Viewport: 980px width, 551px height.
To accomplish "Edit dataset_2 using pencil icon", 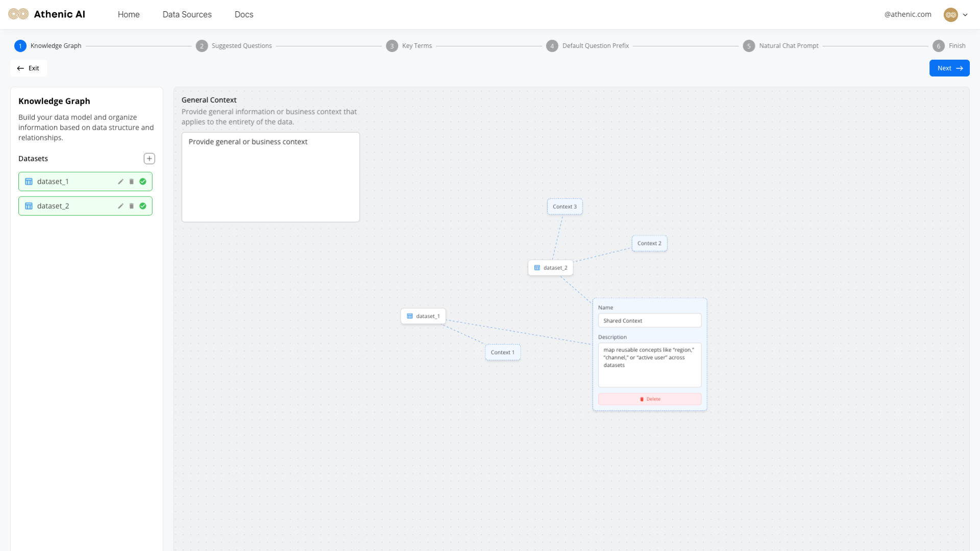I will click(x=120, y=206).
